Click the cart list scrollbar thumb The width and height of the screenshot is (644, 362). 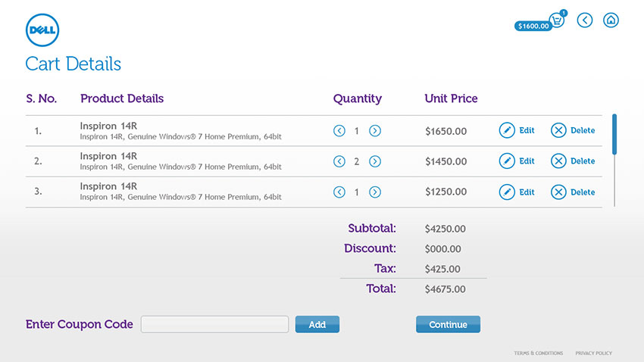[614, 134]
